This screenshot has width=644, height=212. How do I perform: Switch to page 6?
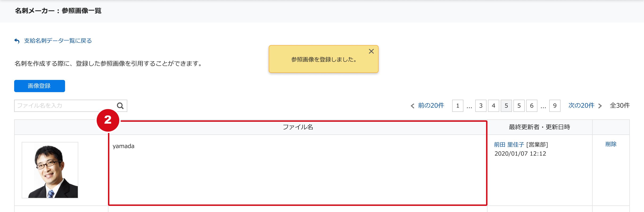pos(532,106)
